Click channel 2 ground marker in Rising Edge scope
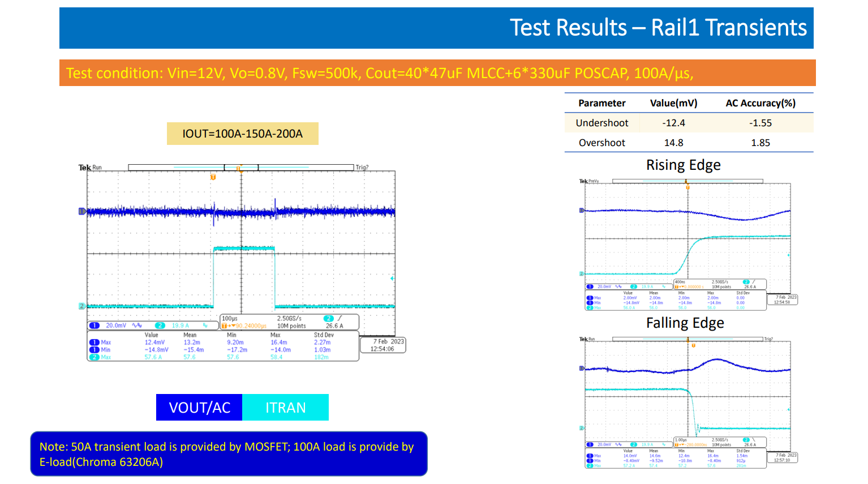Image resolution: width=868 pixels, height=484 pixels. [x=582, y=274]
